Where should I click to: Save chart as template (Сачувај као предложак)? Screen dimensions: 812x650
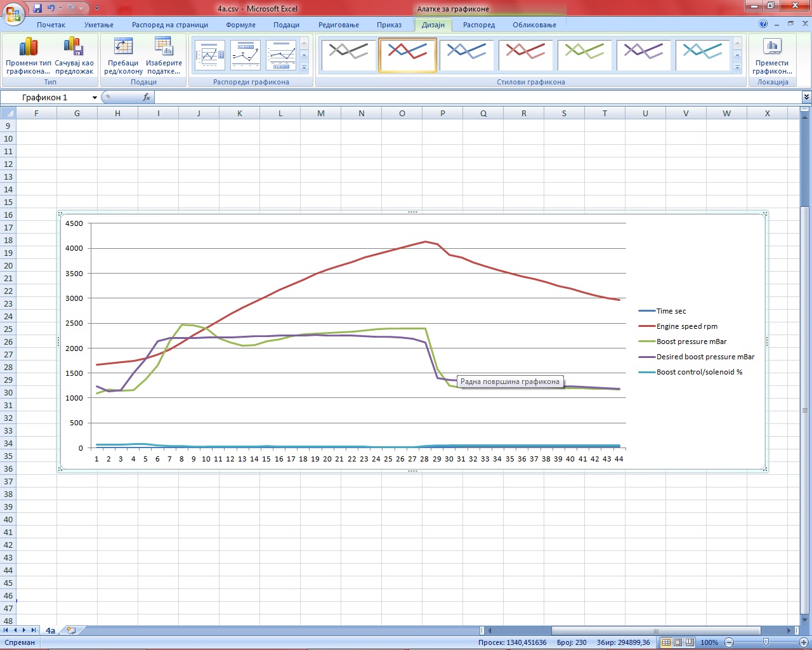pyautogui.click(x=74, y=56)
